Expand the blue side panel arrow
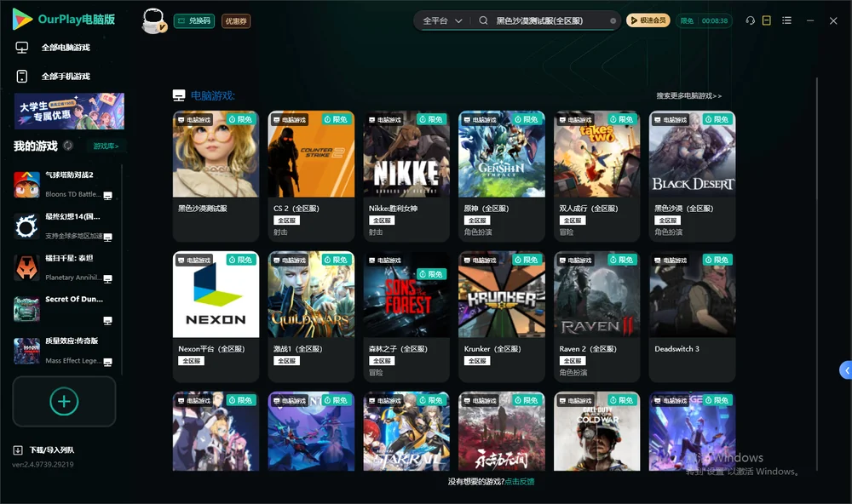This screenshot has width=852, height=504. click(846, 370)
